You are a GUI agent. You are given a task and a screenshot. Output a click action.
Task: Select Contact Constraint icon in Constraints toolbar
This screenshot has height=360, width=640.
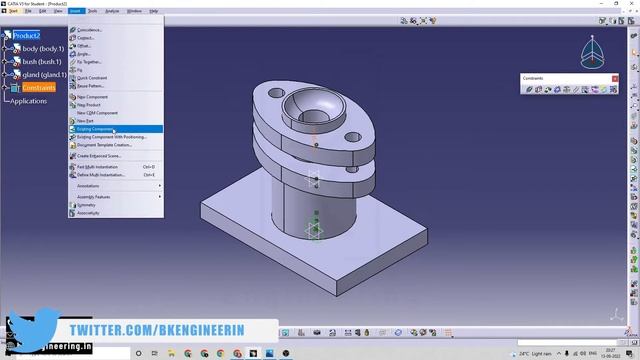538,89
